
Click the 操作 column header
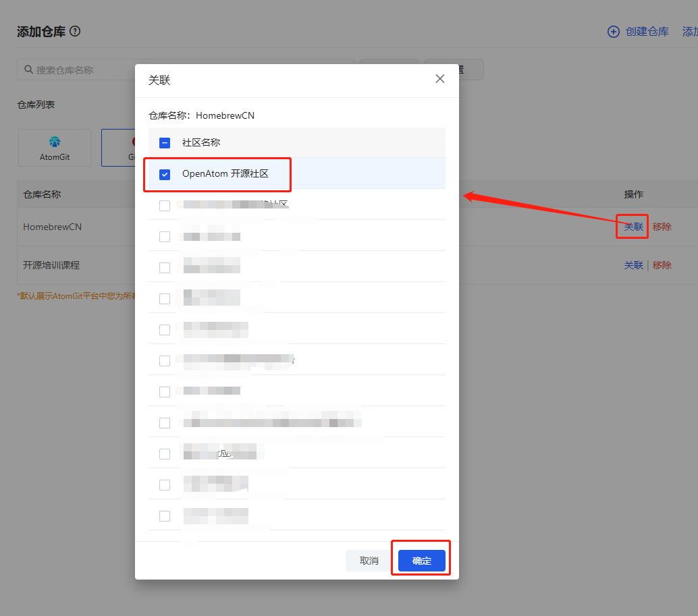point(633,194)
